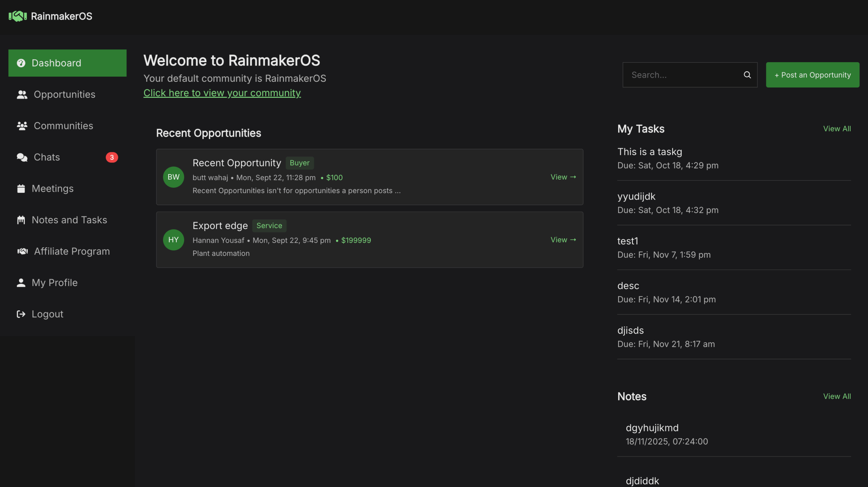
Task: Click the Service badge on Export edge
Action: (x=269, y=225)
